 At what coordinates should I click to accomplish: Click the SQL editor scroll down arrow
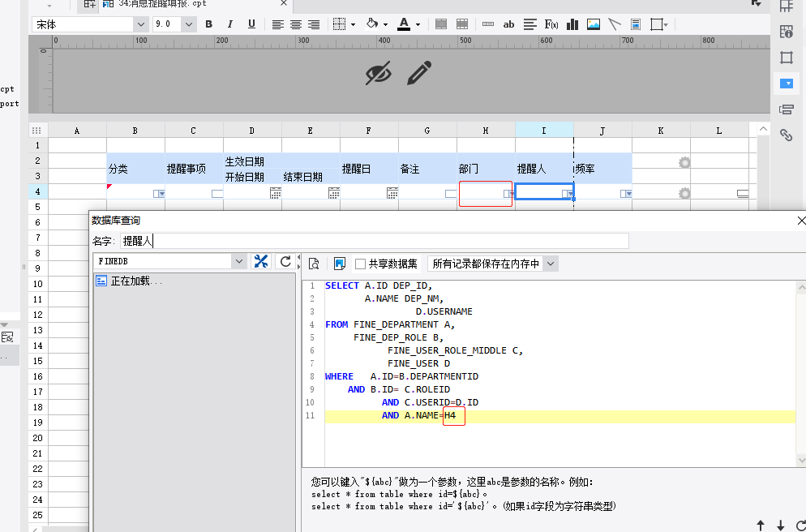coord(801,460)
